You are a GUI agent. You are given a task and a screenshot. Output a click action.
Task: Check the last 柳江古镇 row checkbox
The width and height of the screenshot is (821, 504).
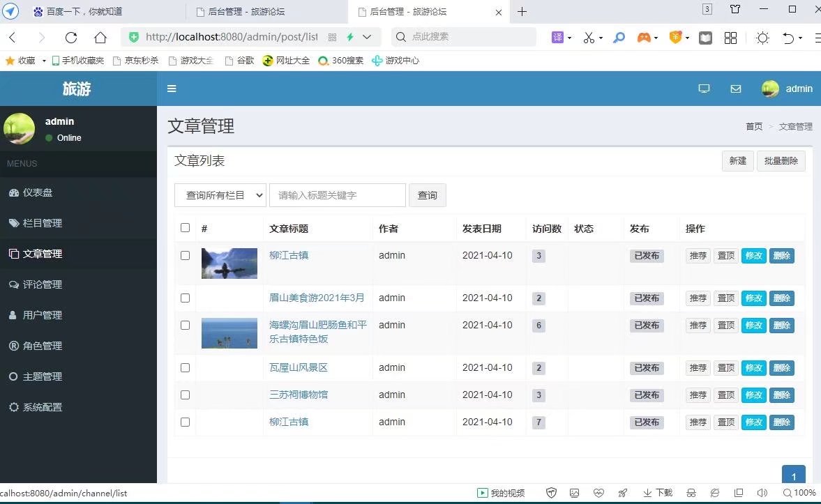coord(185,422)
